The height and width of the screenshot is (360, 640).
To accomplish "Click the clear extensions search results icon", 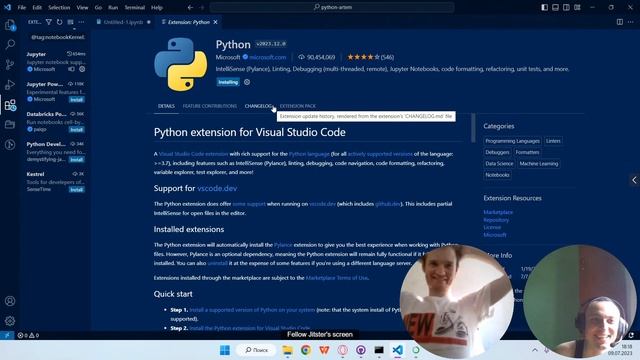I will (71, 22).
